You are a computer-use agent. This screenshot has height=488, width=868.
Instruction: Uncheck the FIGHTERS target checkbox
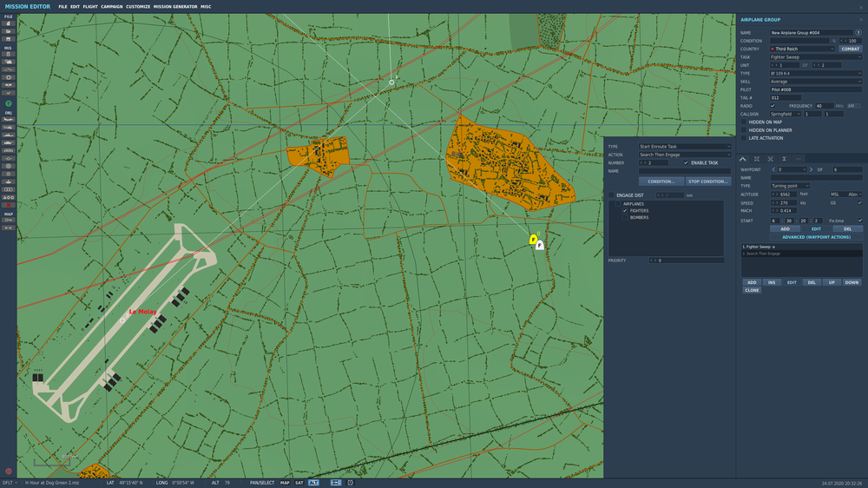(x=624, y=210)
